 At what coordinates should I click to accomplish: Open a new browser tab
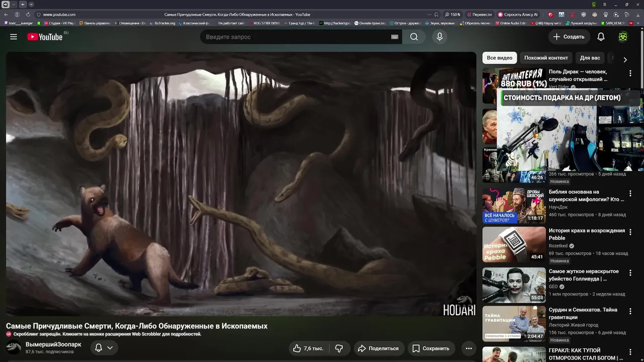[x=31, y=5]
